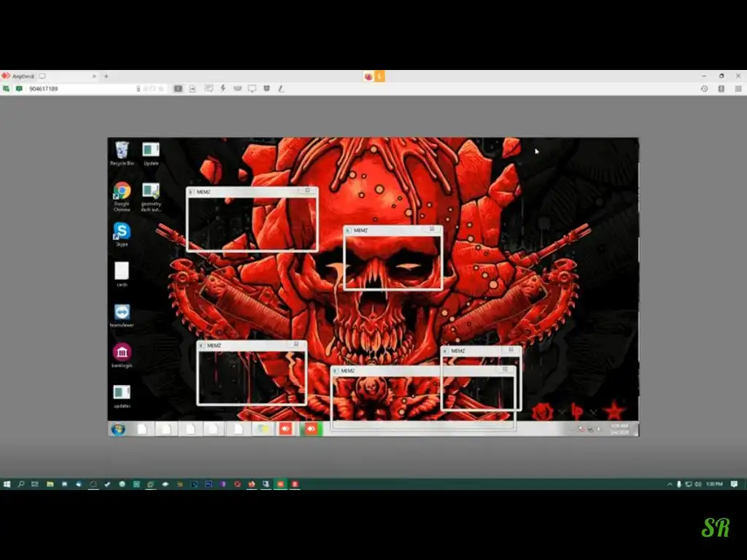The width and height of the screenshot is (747, 560).
Task: Close the MEMZ window left of the red star
Action: (511, 350)
